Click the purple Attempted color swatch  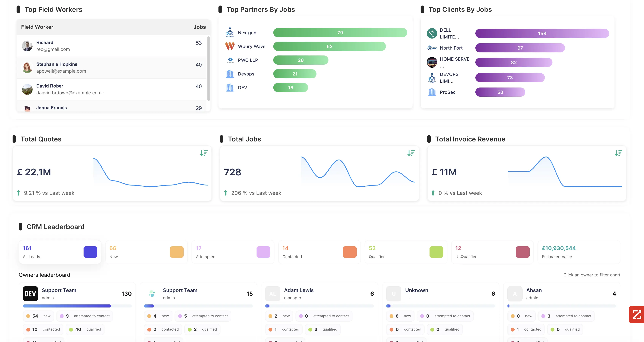pyautogui.click(x=263, y=252)
